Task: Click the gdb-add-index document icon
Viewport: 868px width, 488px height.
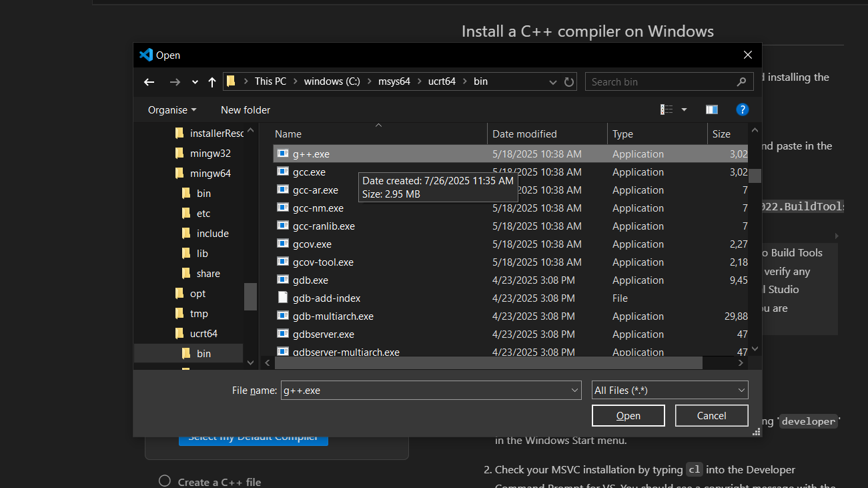Action: pyautogui.click(x=283, y=298)
